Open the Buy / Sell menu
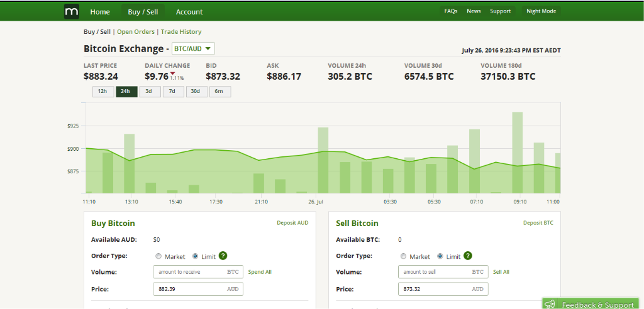644x309 pixels. [x=143, y=12]
